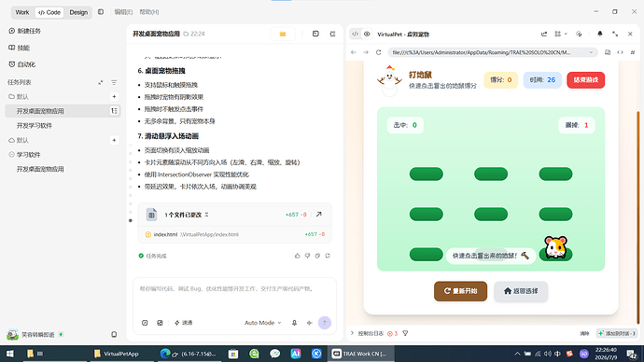The width and height of the screenshot is (644, 362).
Task: Click the hash icon in the browser bar
Action: click(x=633, y=52)
